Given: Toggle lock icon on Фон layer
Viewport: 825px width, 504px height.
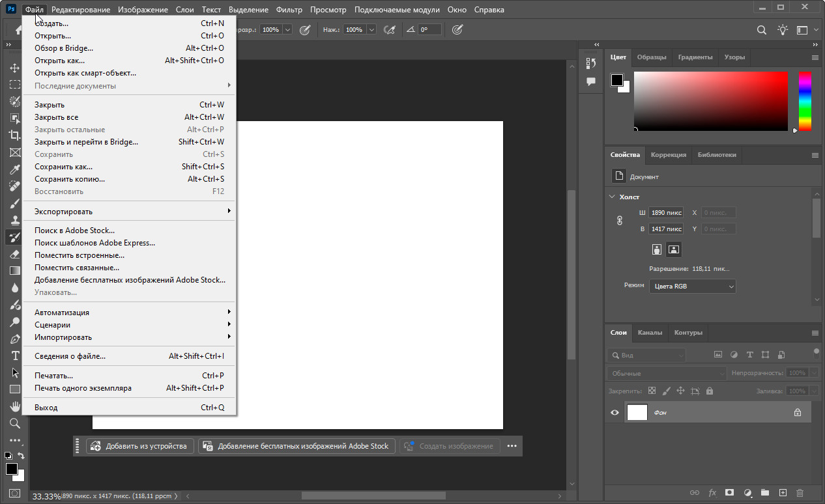Looking at the screenshot, I should click(797, 412).
